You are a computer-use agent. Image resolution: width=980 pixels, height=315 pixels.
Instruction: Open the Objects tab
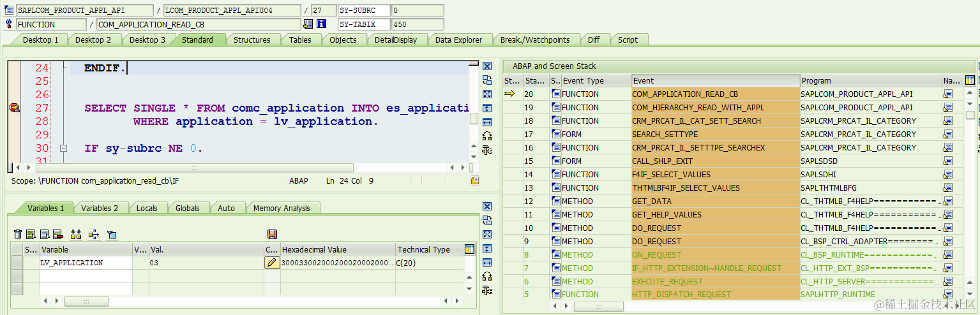343,40
